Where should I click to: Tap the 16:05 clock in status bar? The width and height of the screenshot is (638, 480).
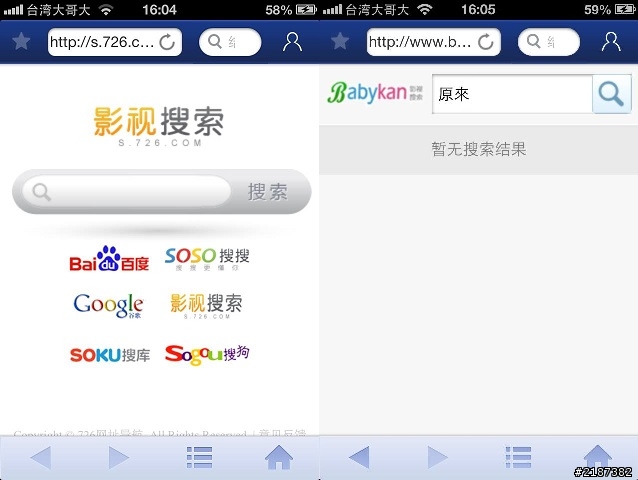pyautogui.click(x=478, y=9)
